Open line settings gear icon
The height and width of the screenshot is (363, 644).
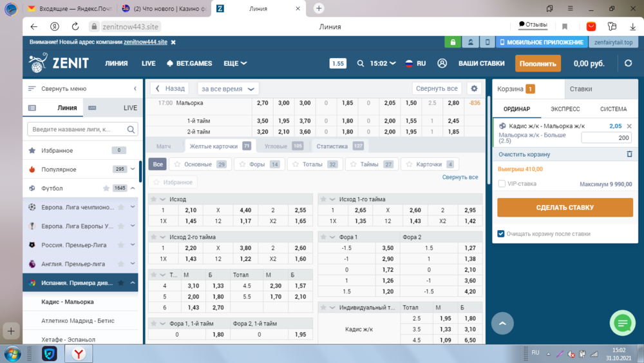click(474, 88)
